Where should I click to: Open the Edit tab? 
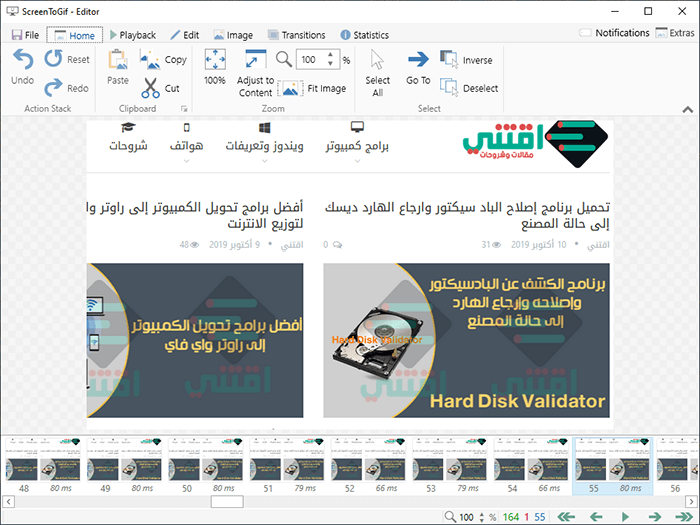coord(185,35)
